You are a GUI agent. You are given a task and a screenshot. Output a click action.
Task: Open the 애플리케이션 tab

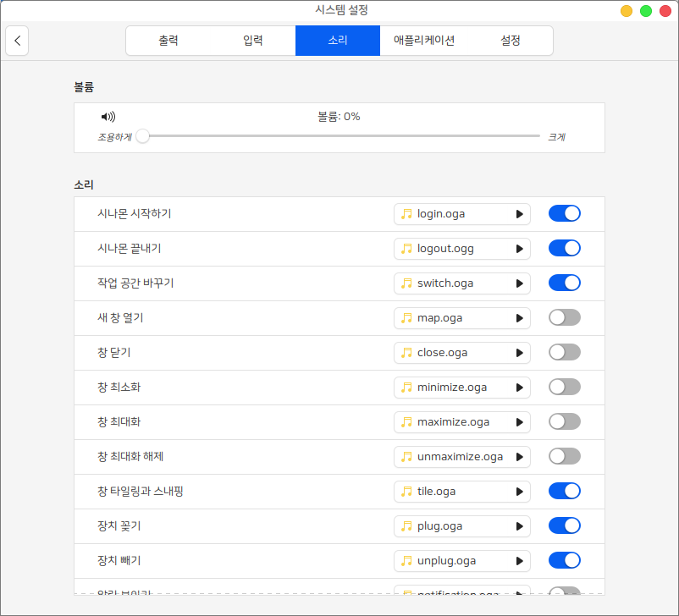click(424, 41)
